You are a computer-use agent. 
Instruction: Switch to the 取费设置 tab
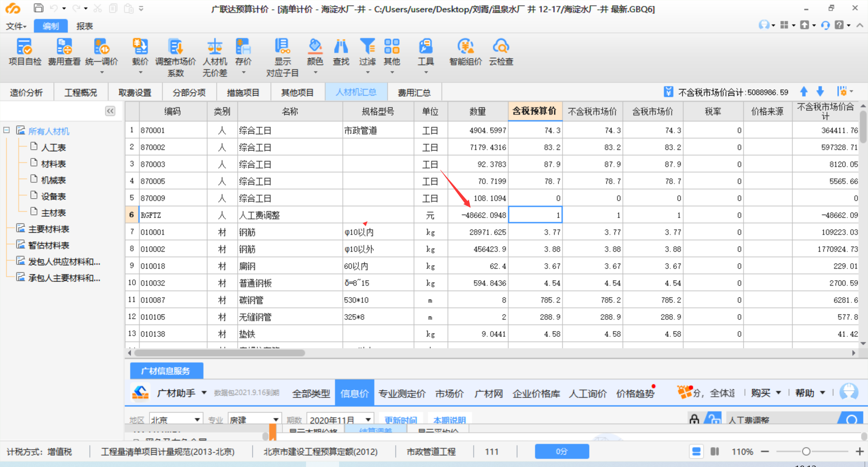point(135,92)
